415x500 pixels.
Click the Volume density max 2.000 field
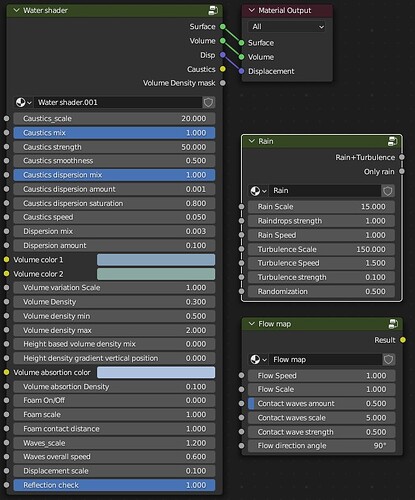114,330
